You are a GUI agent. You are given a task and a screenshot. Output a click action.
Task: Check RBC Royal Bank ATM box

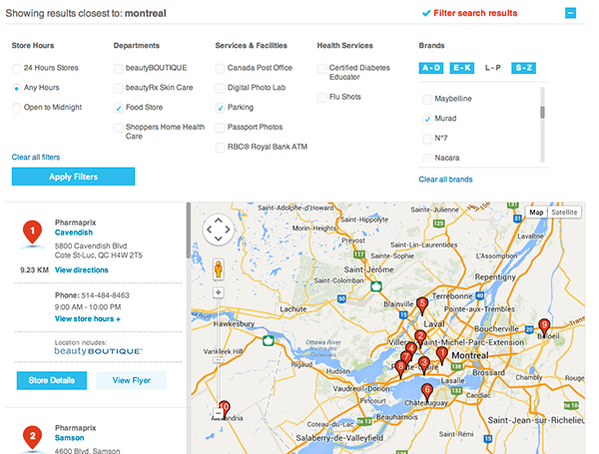tap(220, 148)
